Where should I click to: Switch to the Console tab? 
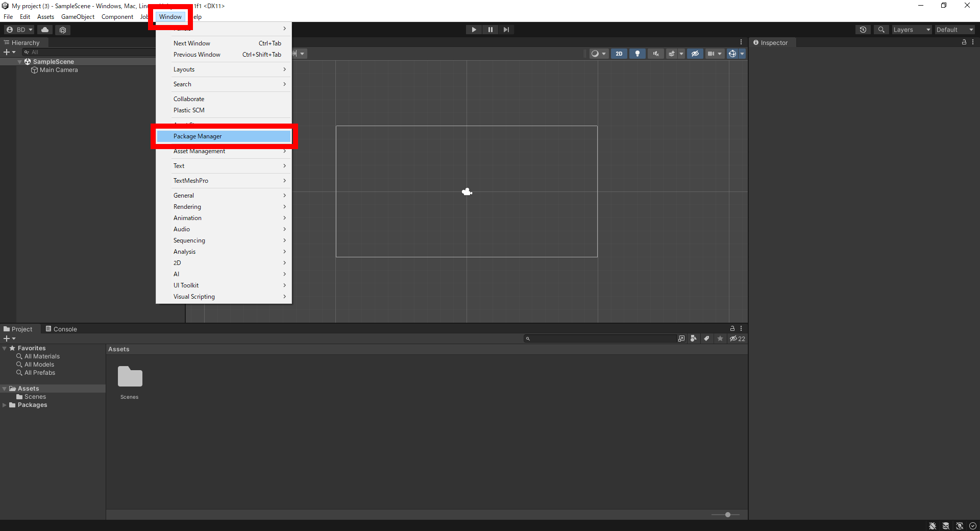[x=65, y=329]
